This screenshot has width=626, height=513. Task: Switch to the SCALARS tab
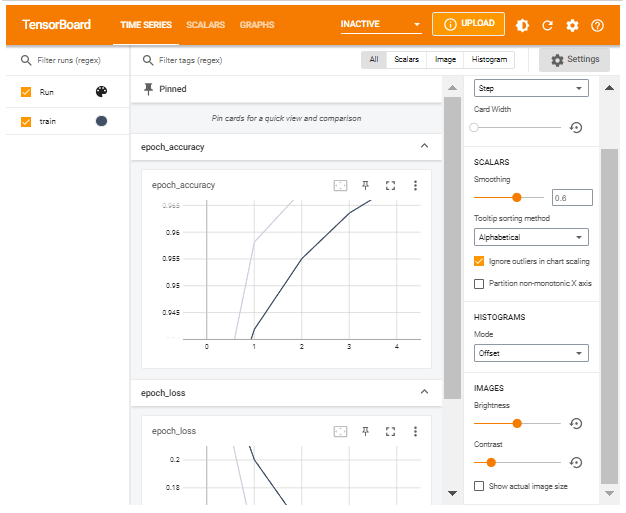click(206, 25)
